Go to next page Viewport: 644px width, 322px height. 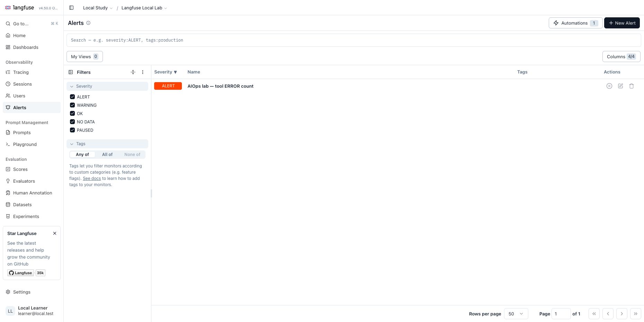point(622,314)
